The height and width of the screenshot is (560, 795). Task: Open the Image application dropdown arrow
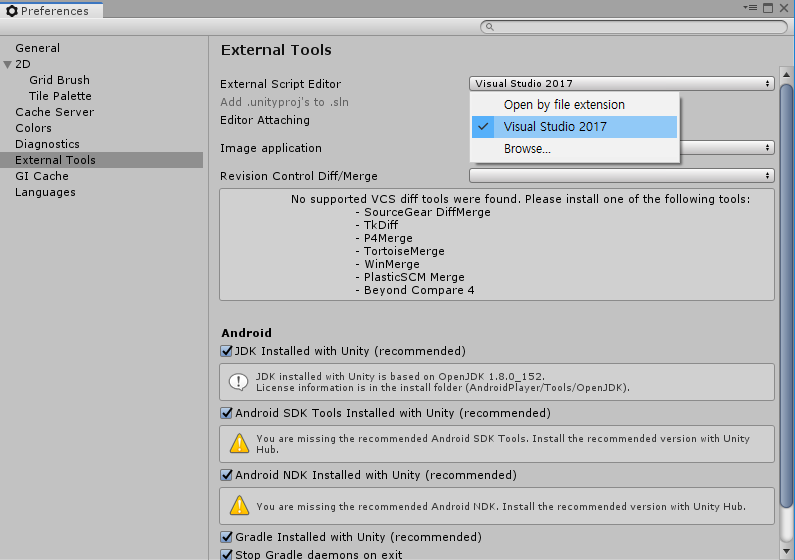[767, 147]
